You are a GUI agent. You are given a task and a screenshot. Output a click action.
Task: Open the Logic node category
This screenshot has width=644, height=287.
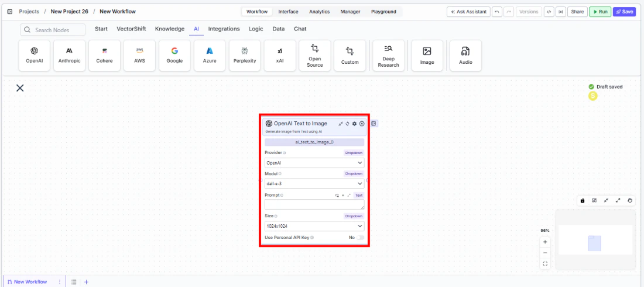point(256,29)
